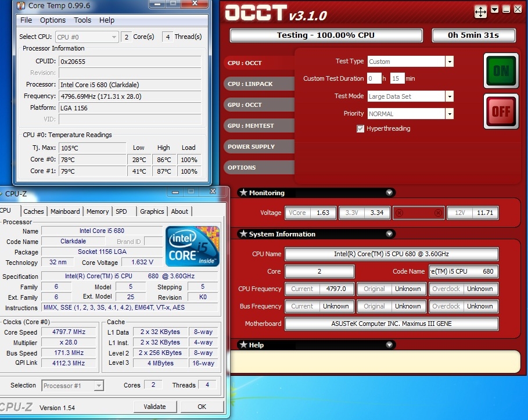Open the Help menu in Core Temp
Viewport: 528px width, 420px height.
[107, 20]
